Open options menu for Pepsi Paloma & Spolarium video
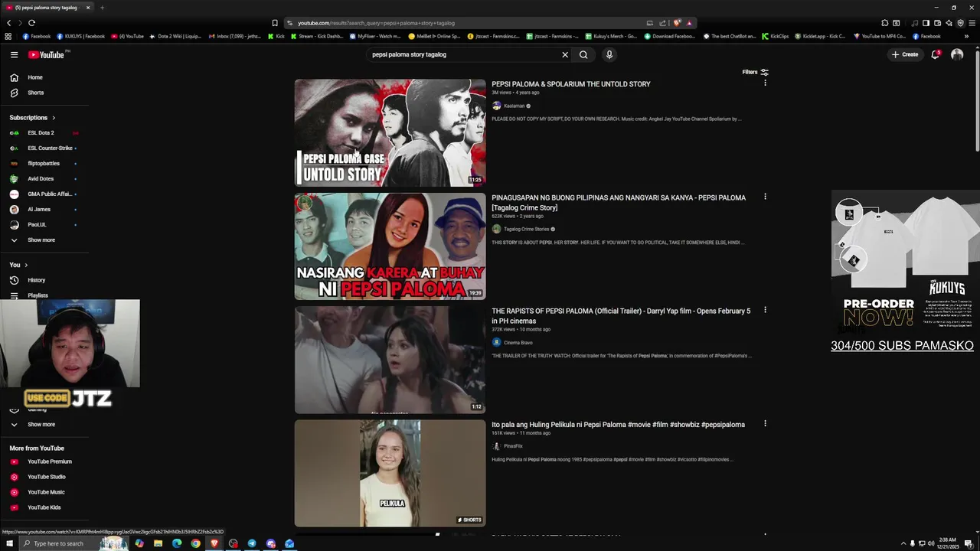 (x=765, y=83)
